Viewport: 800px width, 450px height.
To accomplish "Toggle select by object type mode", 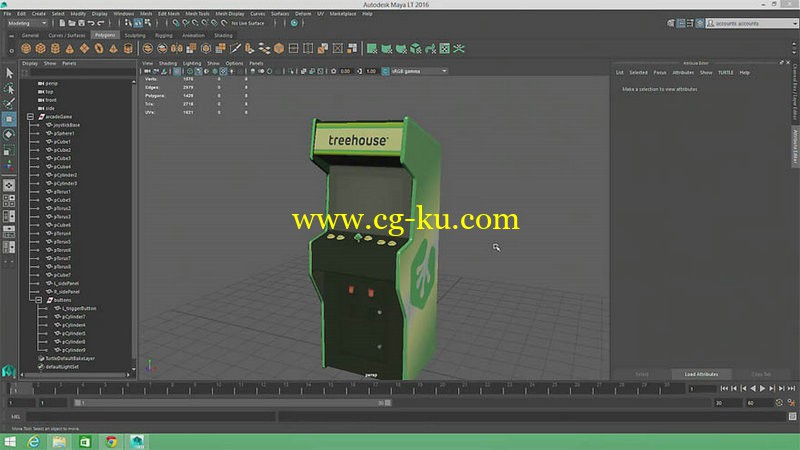I will coord(138,23).
